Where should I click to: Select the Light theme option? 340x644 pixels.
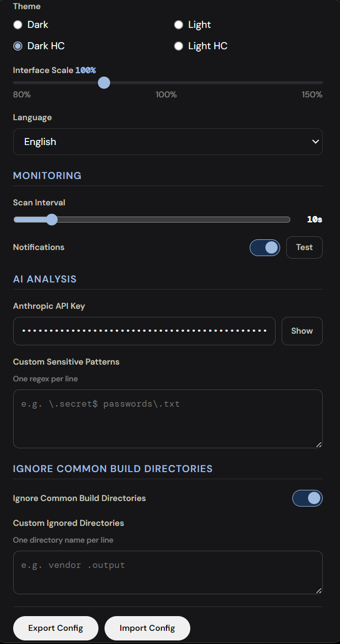coord(179,25)
